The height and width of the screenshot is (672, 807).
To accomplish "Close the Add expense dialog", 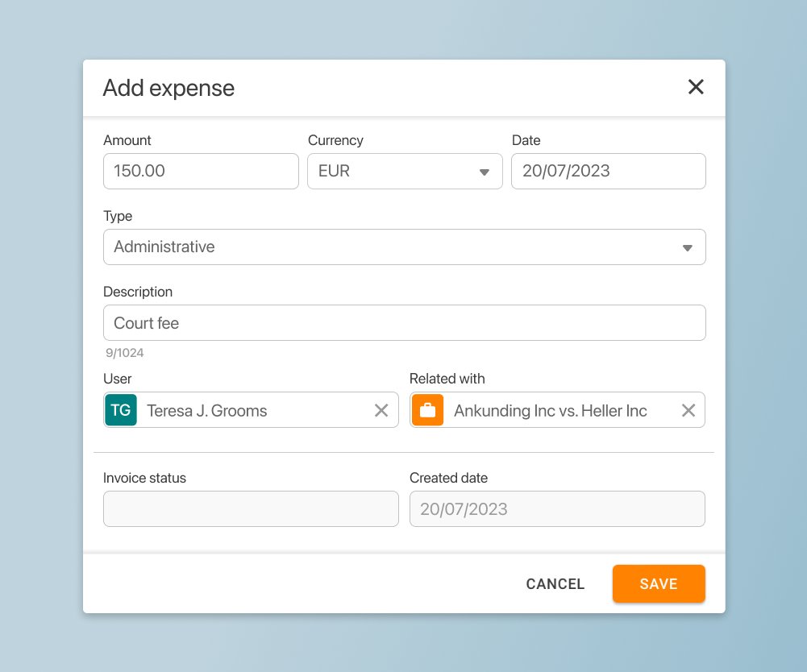I will tap(696, 87).
